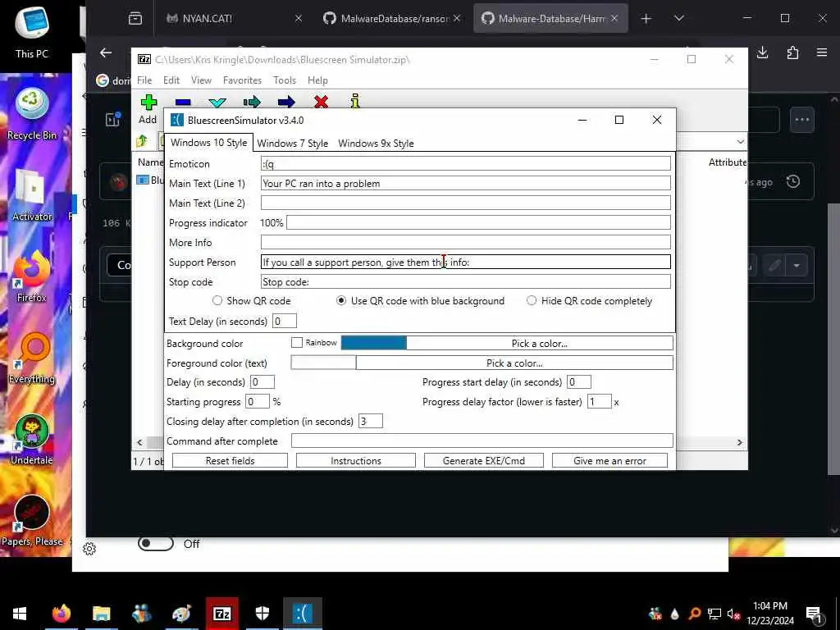Click the Reset fields button
This screenshot has width=840, height=630.
230,461
